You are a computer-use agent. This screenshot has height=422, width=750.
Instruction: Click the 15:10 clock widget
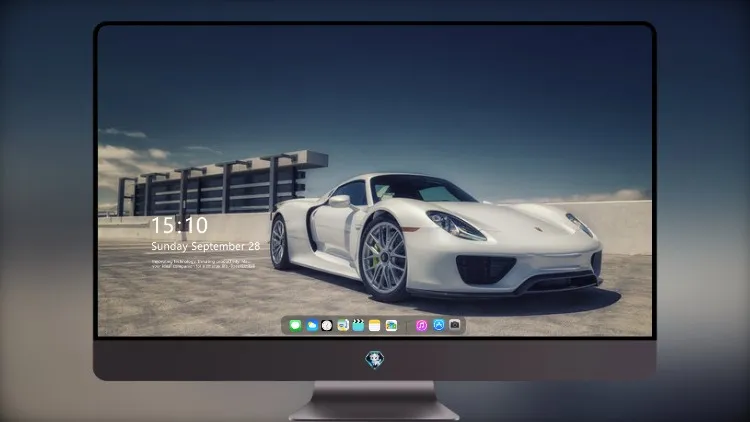(x=179, y=225)
